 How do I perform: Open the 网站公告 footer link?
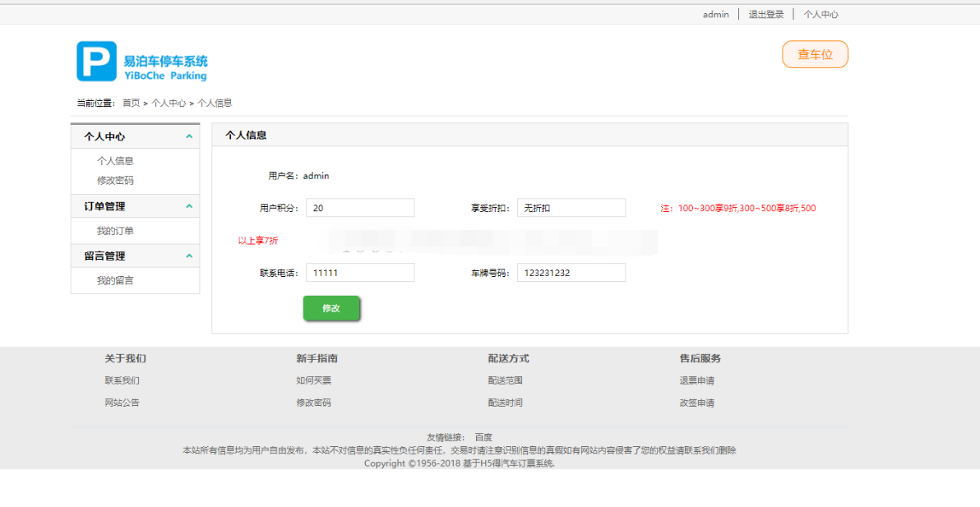pos(122,403)
